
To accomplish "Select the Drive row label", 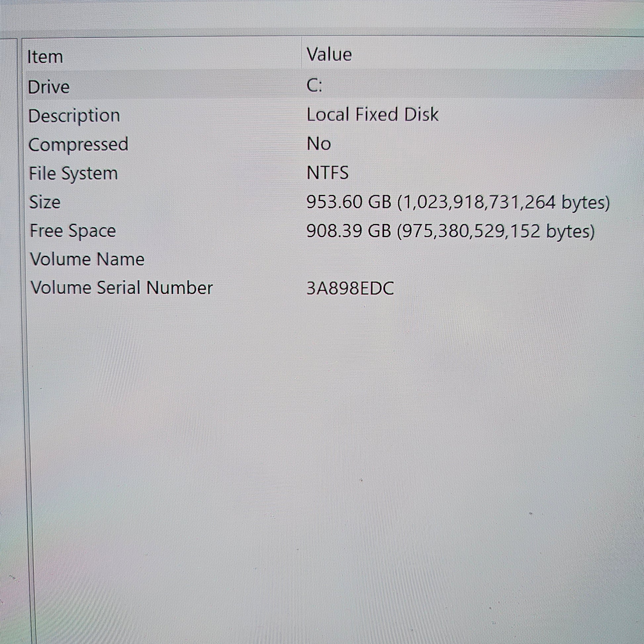I will point(49,87).
